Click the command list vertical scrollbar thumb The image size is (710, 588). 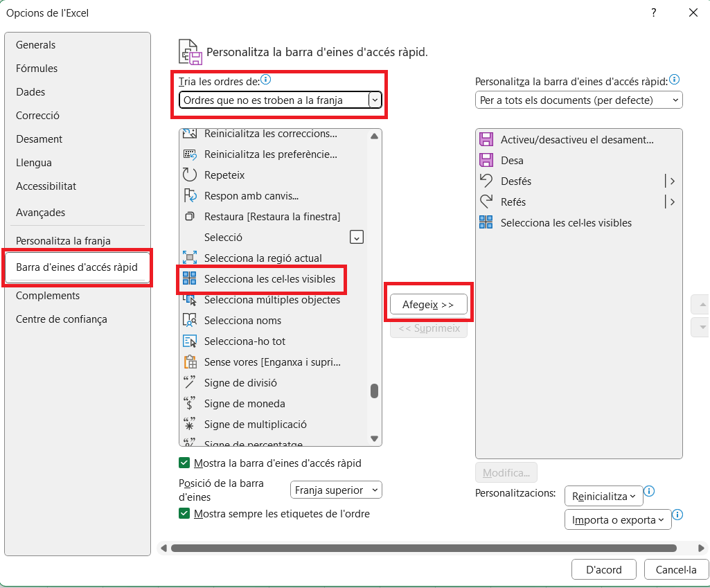point(374,391)
